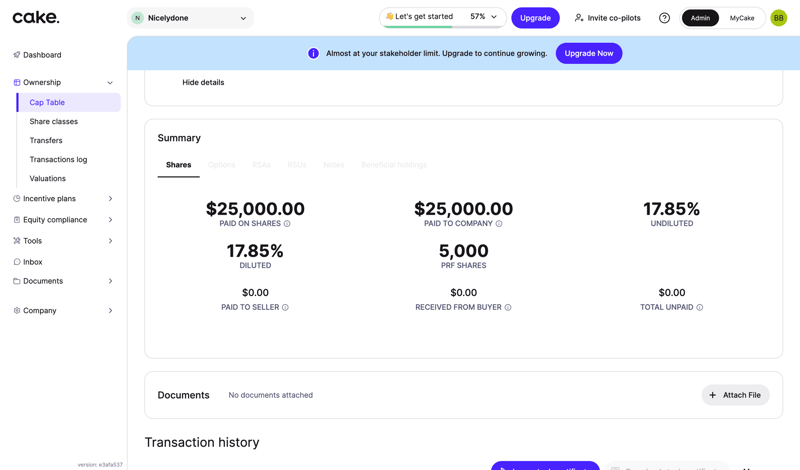Click the Upgrade Now banner button
This screenshot has width=800, height=470.
click(588, 53)
